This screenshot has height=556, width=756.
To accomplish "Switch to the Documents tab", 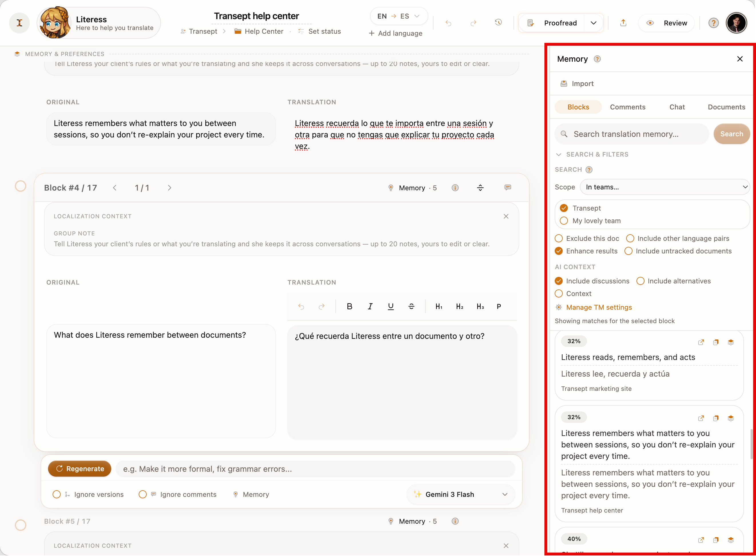I will pyautogui.click(x=726, y=107).
